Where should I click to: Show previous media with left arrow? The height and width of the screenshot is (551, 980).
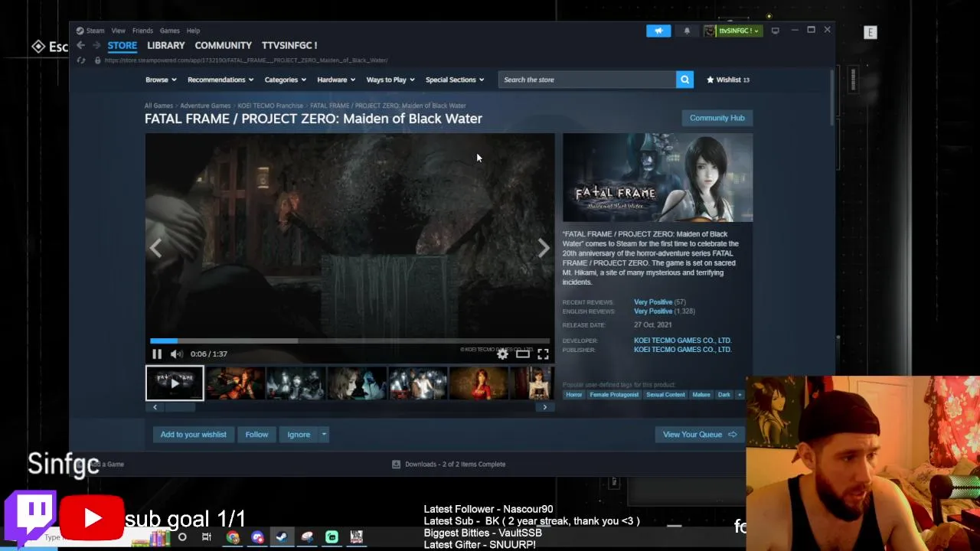click(155, 248)
